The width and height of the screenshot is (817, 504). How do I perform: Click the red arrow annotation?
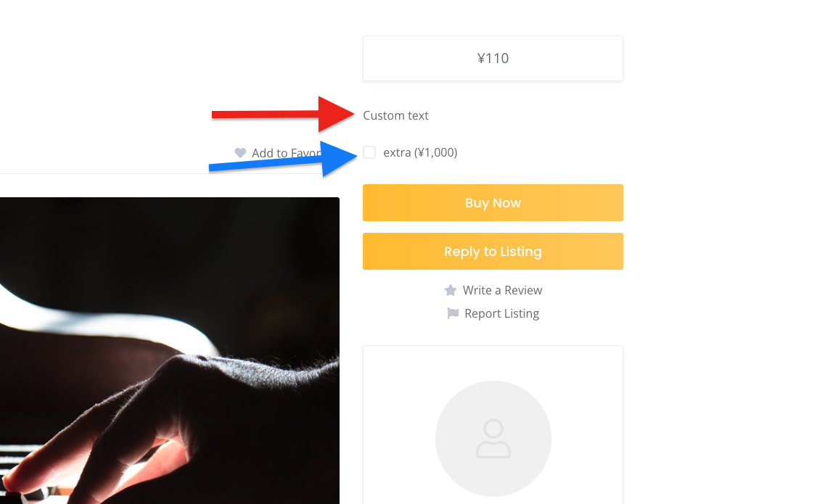click(283, 114)
